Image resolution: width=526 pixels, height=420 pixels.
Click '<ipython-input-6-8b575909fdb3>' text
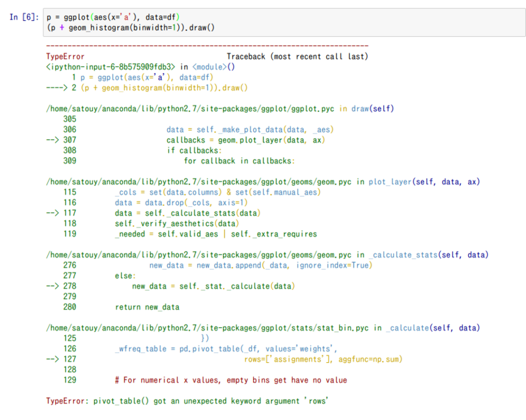coord(110,67)
